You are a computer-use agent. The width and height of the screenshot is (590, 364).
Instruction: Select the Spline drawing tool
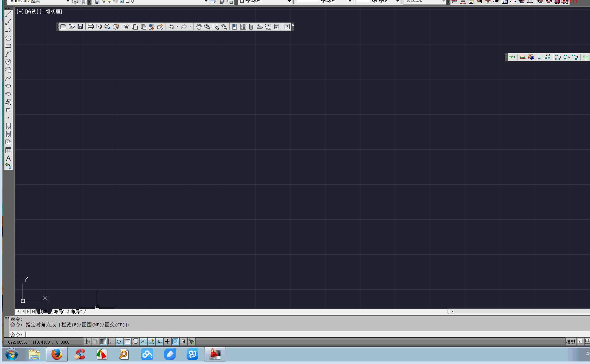tap(8, 78)
